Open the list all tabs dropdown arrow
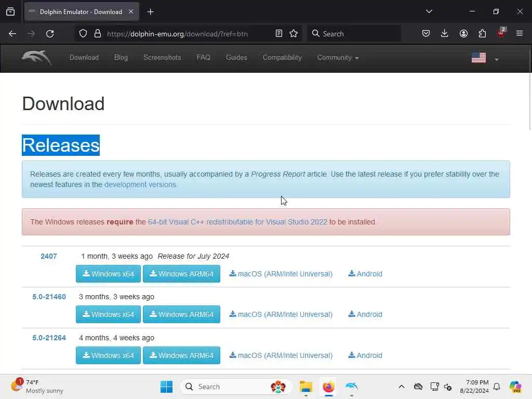This screenshot has height=399, width=532. [429, 11]
